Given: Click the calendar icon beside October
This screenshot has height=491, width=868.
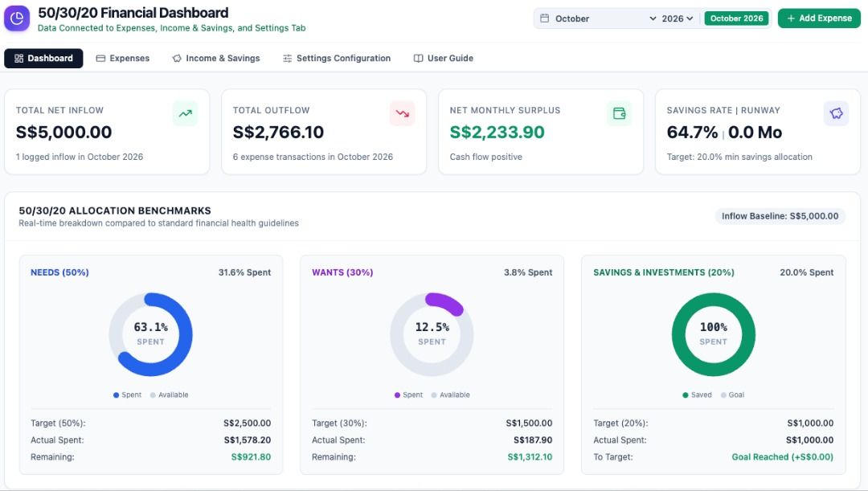Looking at the screenshot, I should click(545, 18).
